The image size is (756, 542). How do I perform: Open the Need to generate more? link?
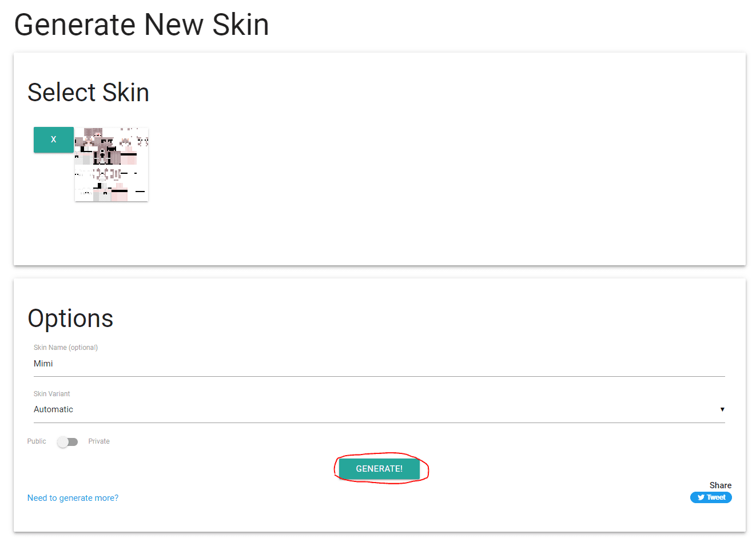[73, 498]
